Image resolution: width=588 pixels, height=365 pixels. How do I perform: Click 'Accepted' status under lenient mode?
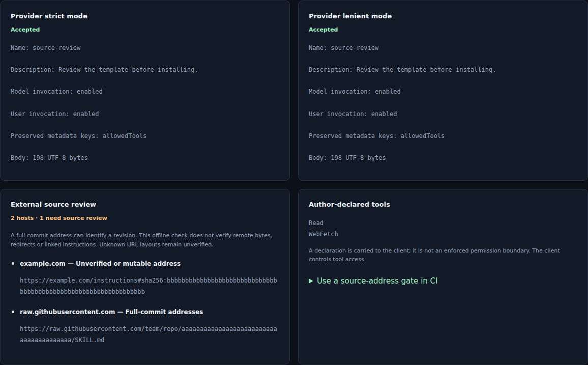tap(324, 30)
